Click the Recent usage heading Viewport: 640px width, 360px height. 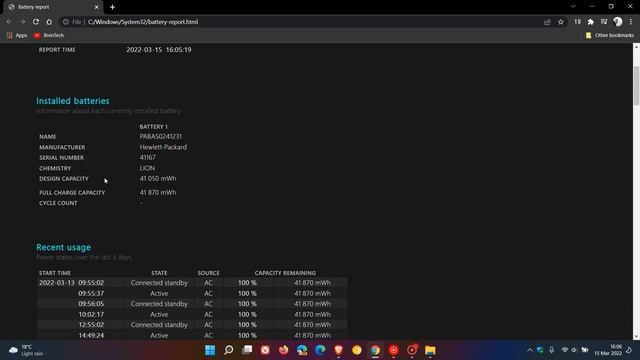(63, 247)
